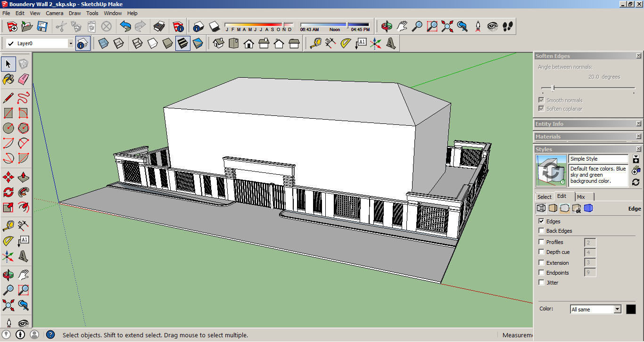The height and width of the screenshot is (342, 644).
Task: Open the Camera menu
Action: (54, 13)
